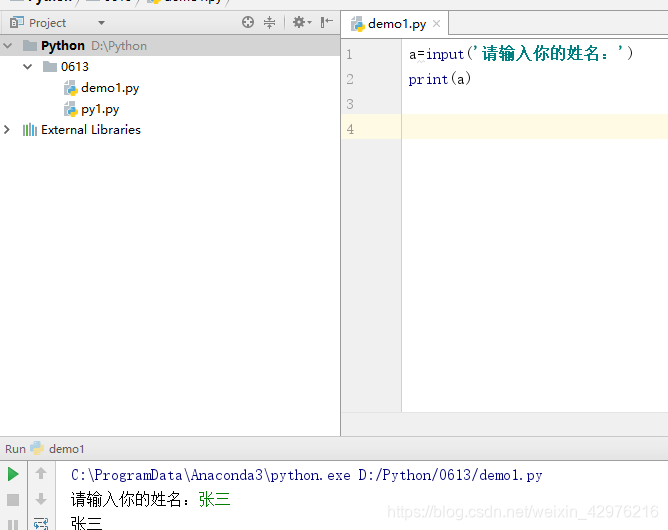Open the Project view dropdown arrow
Viewport: 668px width, 530px height.
pyautogui.click(x=101, y=23)
